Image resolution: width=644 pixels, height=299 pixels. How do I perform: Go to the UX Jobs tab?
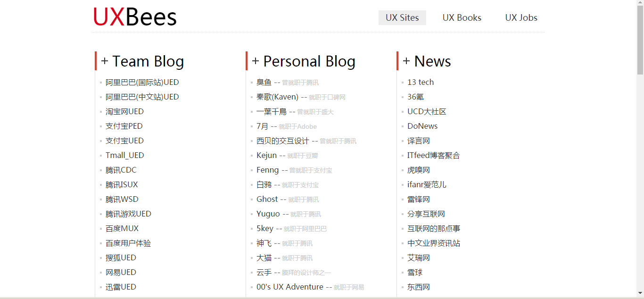point(521,17)
